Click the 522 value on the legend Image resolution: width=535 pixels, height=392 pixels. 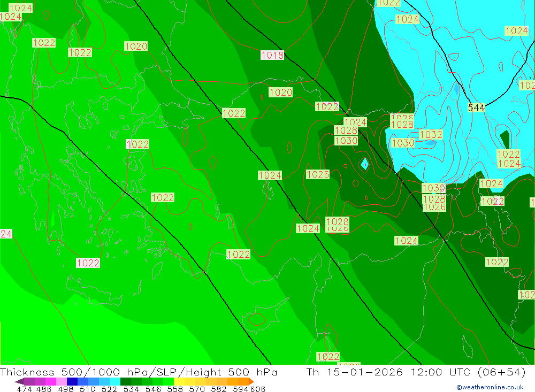[109, 389]
